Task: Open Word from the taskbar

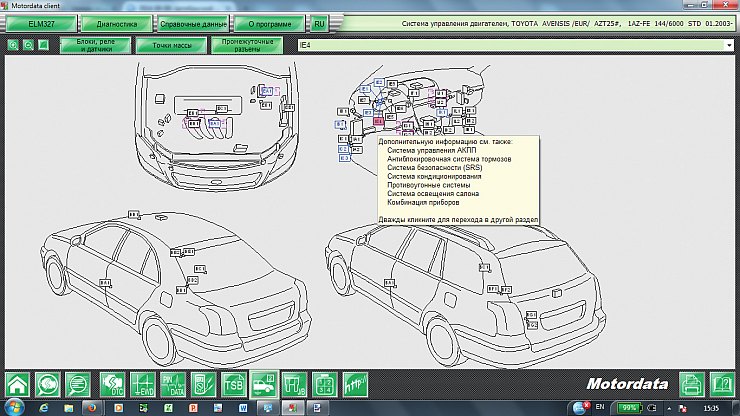Action: click(x=243, y=408)
